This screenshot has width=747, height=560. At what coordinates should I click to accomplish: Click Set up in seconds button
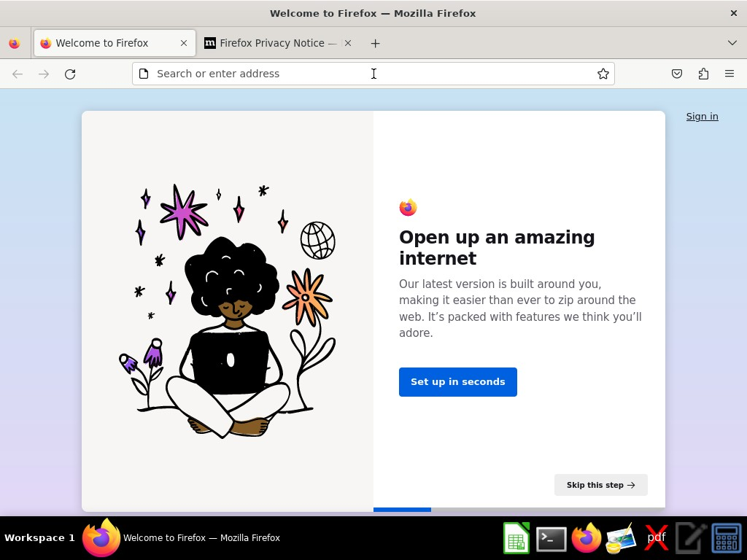click(x=458, y=382)
